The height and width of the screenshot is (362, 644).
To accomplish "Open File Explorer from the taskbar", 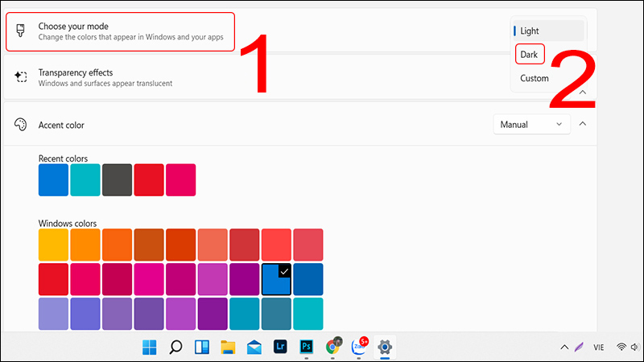I will 228,348.
